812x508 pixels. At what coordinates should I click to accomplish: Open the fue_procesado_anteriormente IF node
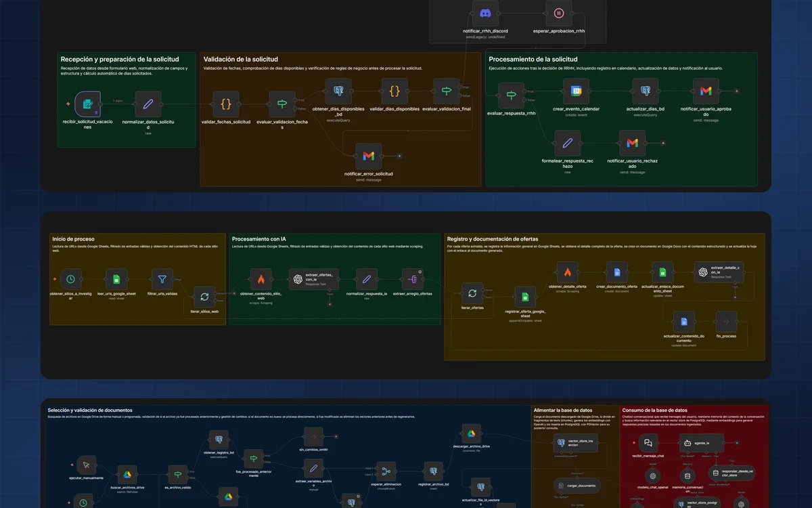click(x=252, y=459)
